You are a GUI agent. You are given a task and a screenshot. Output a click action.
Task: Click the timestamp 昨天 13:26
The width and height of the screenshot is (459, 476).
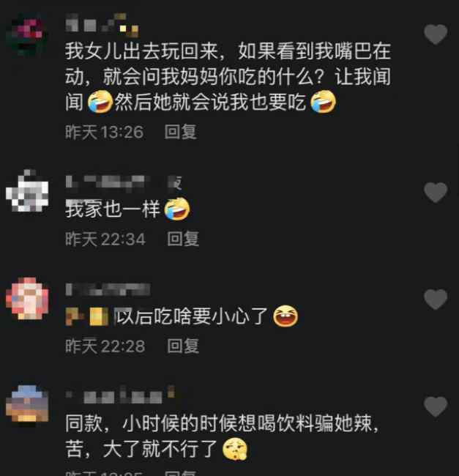[x=105, y=132]
